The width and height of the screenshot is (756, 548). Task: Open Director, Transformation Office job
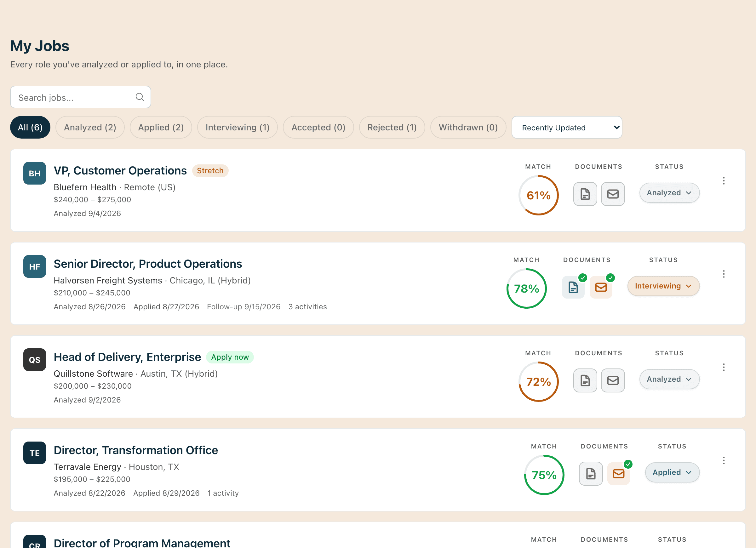click(136, 450)
